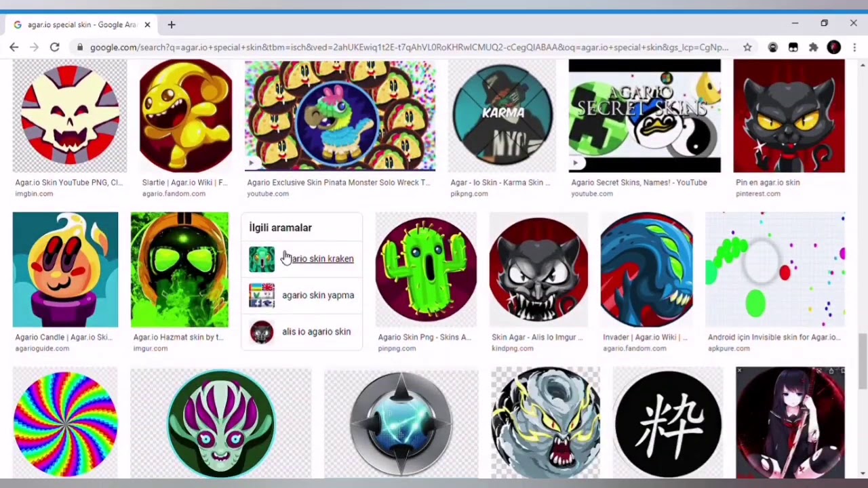Open the Karma skin image

pos(502,116)
